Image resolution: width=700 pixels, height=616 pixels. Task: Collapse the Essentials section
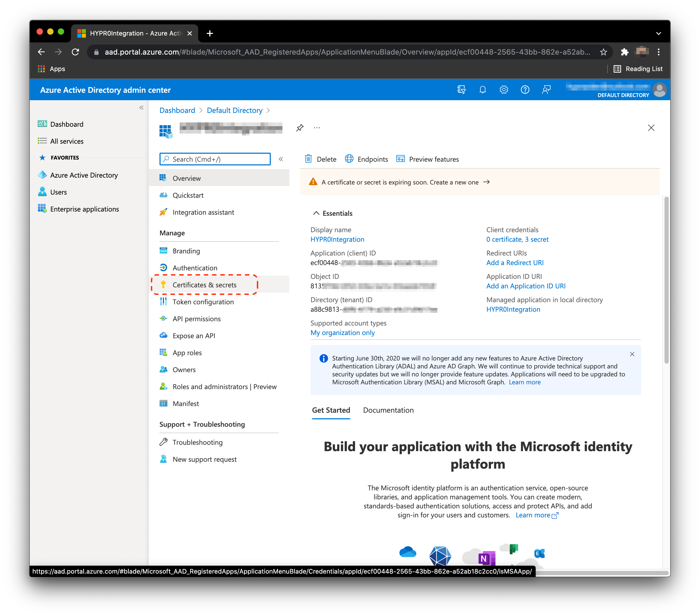[316, 213]
